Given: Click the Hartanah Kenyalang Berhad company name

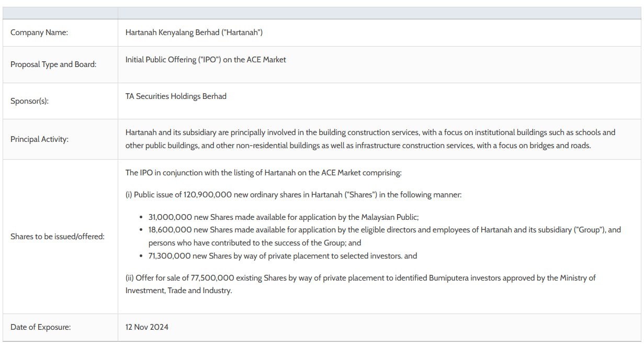Looking at the screenshot, I should [x=194, y=32].
